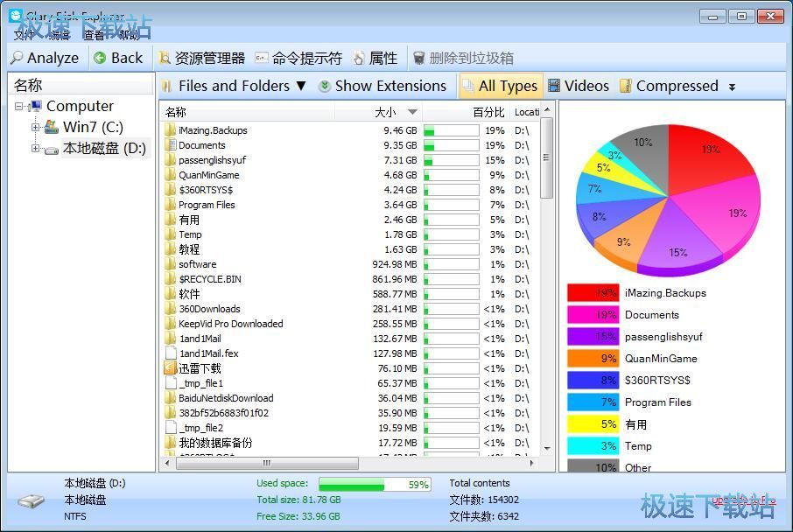Click 教程 folder icon

tap(171, 249)
